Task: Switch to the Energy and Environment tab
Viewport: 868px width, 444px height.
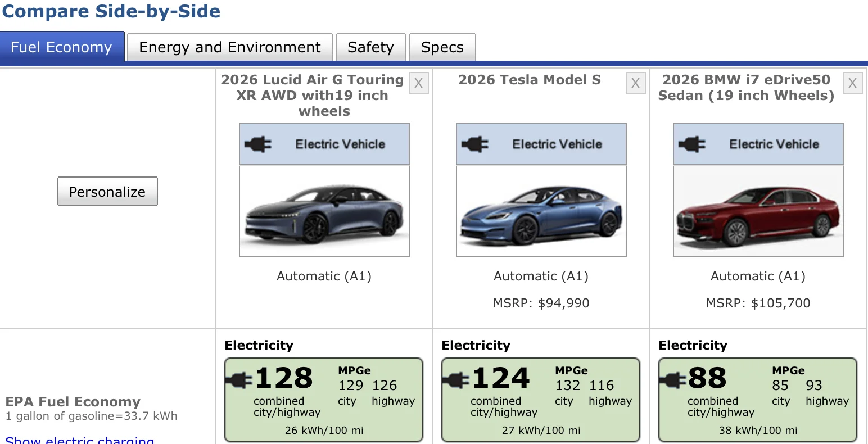Action: click(230, 47)
